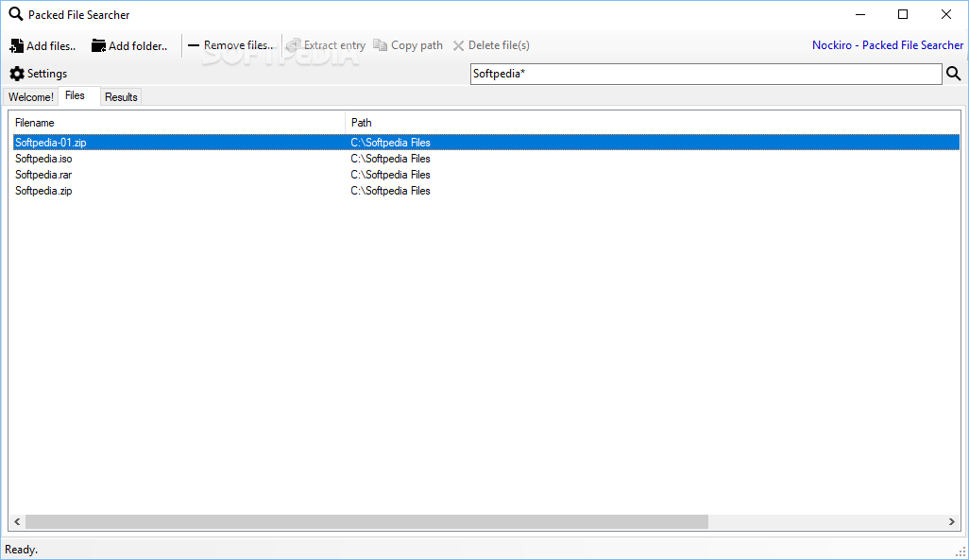Click the Settings label
969x560 pixels.
[x=47, y=74]
